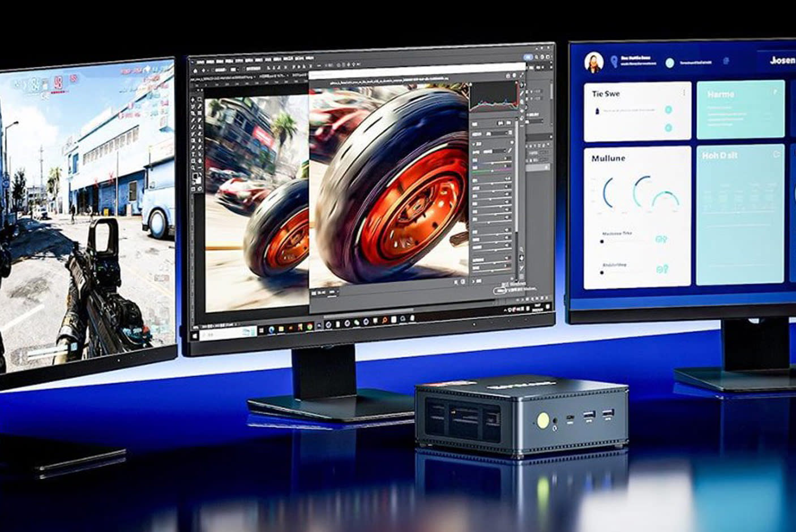
Task: Click the teal circle icon in the dashboard header
Action: [669, 63]
